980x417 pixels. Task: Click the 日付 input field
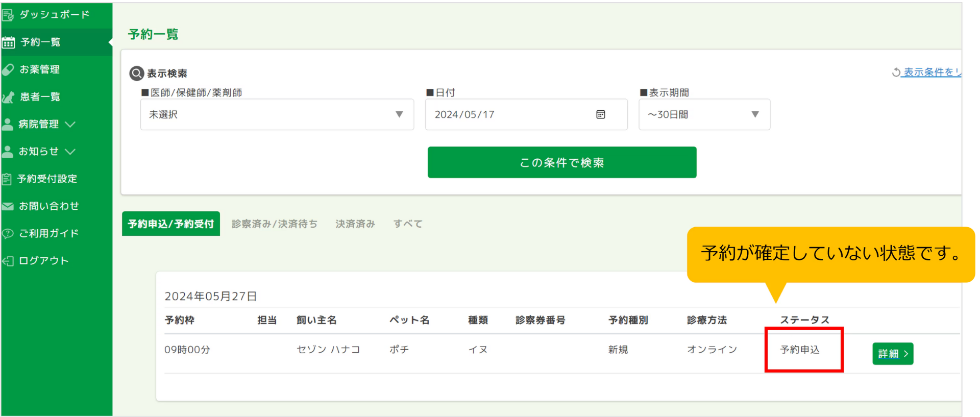coord(510,115)
